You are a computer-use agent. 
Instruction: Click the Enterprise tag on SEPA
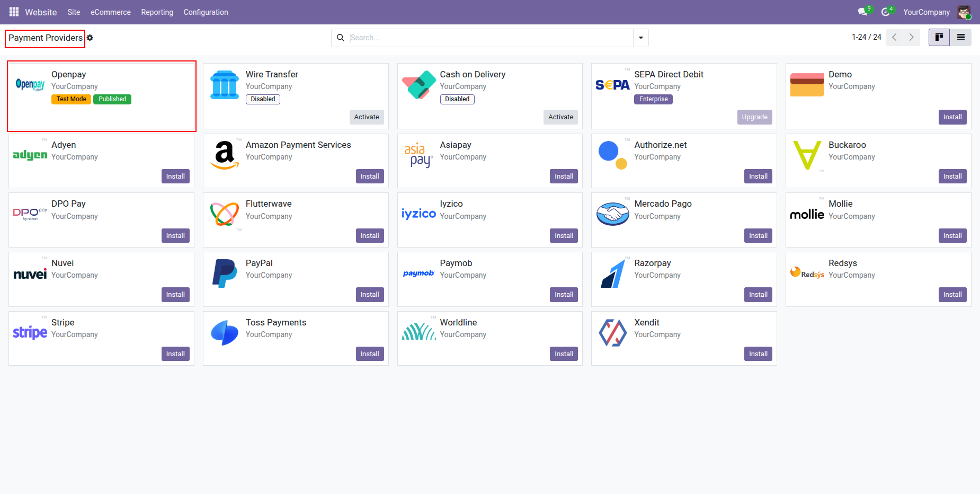[x=653, y=99]
